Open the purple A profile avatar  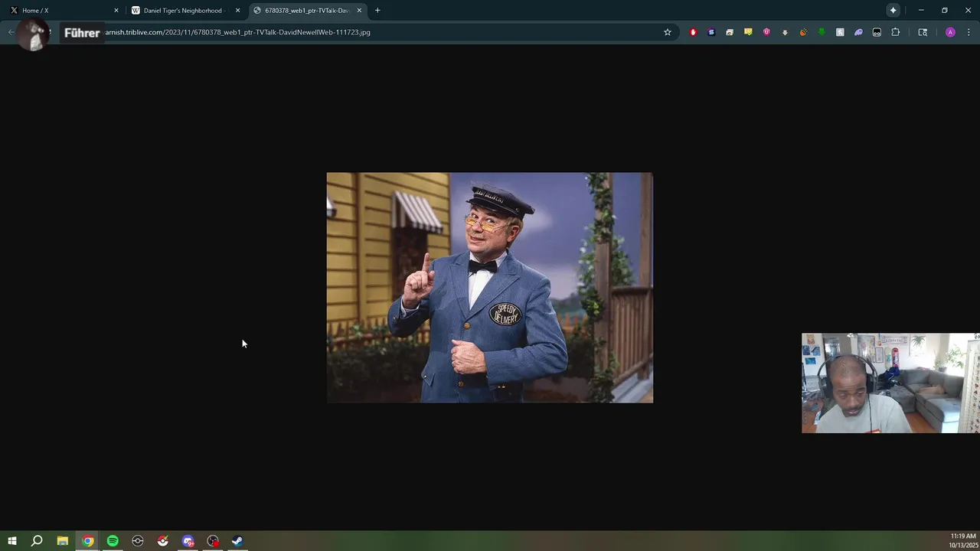[950, 32]
